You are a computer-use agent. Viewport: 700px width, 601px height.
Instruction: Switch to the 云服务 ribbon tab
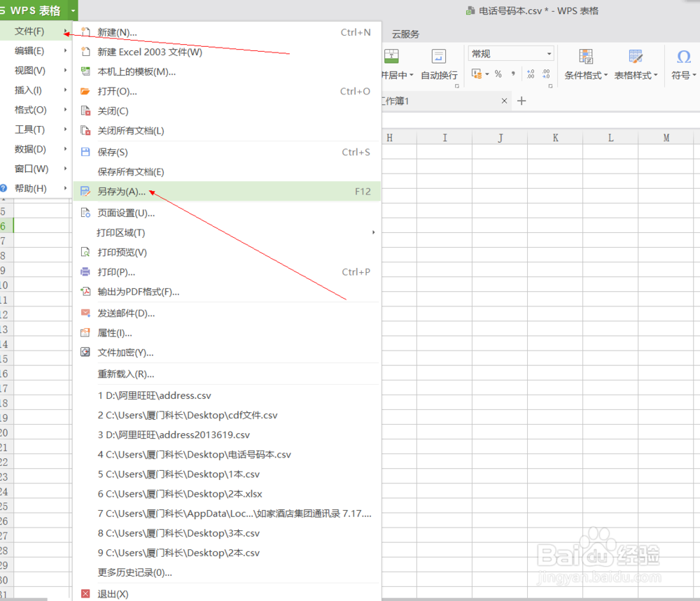coord(405,34)
